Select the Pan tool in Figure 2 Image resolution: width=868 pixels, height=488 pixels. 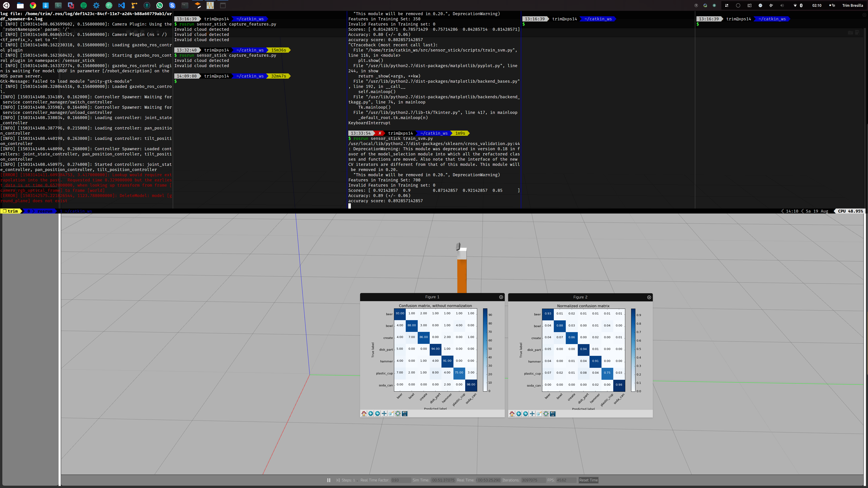532,414
